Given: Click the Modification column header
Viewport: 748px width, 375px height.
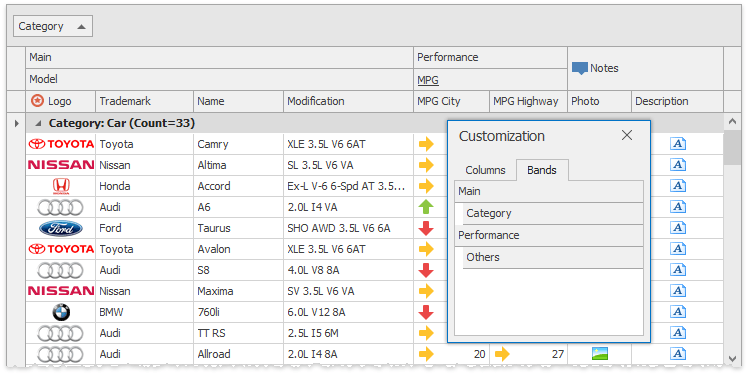Looking at the screenshot, I should point(348,101).
